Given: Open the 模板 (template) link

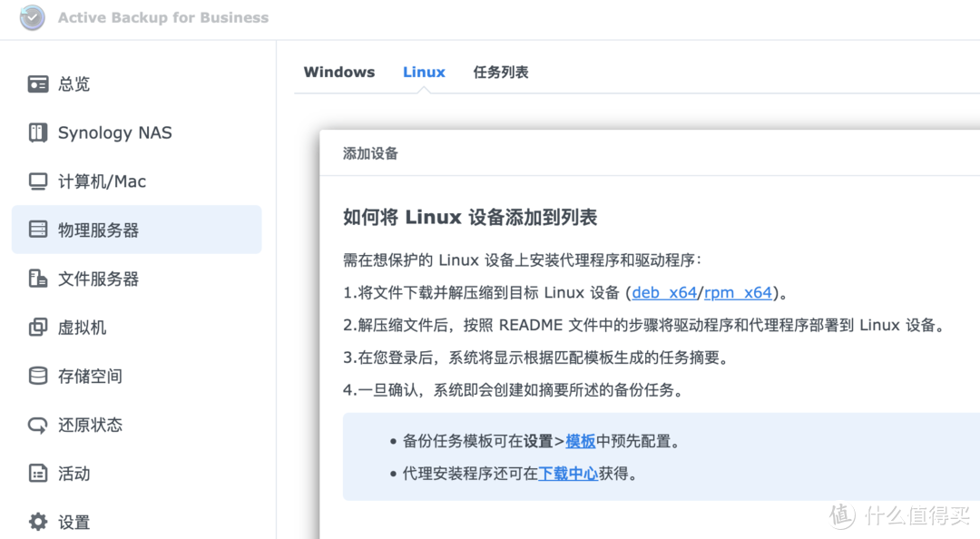Looking at the screenshot, I should pyautogui.click(x=581, y=441).
